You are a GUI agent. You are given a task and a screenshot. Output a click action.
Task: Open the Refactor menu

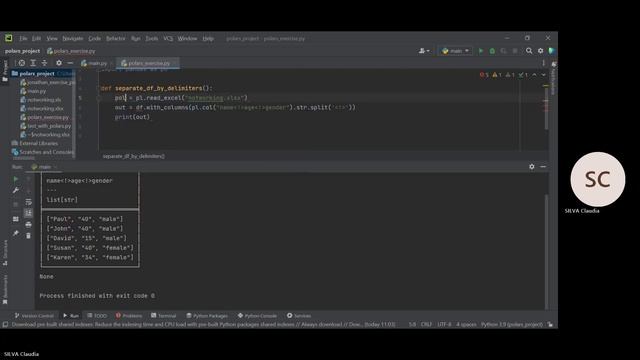tap(116, 38)
